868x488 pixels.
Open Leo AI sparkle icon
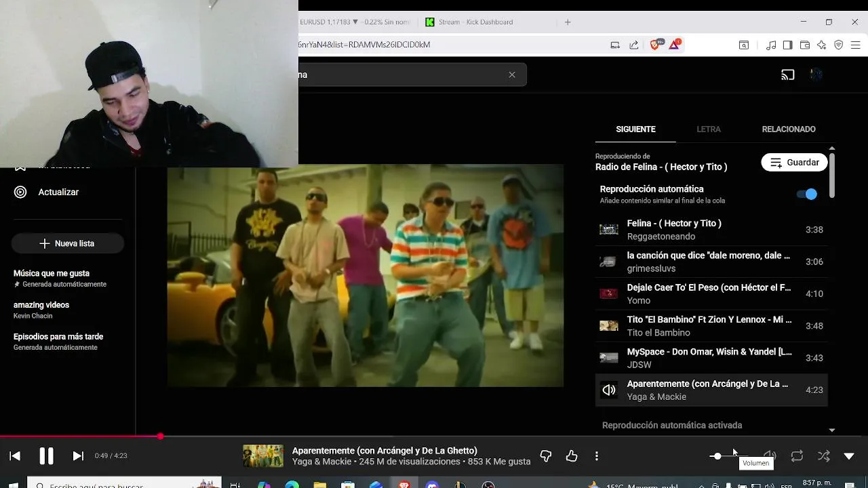[822, 45]
